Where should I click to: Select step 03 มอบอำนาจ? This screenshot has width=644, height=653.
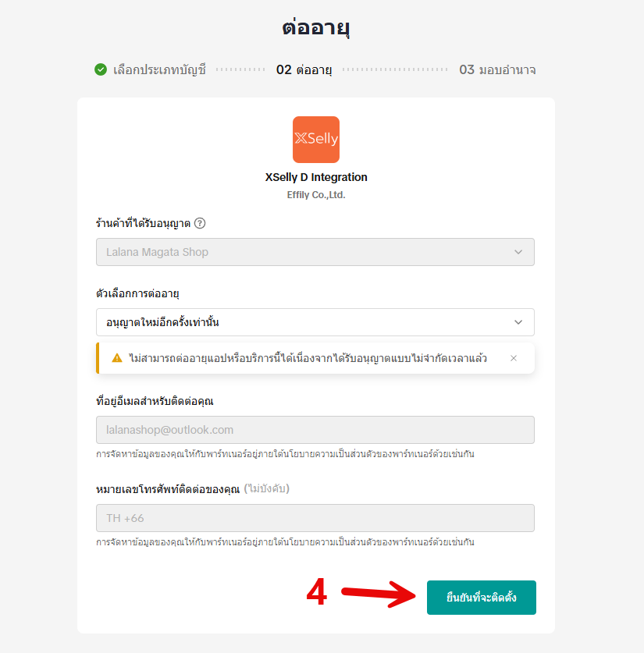(x=497, y=69)
